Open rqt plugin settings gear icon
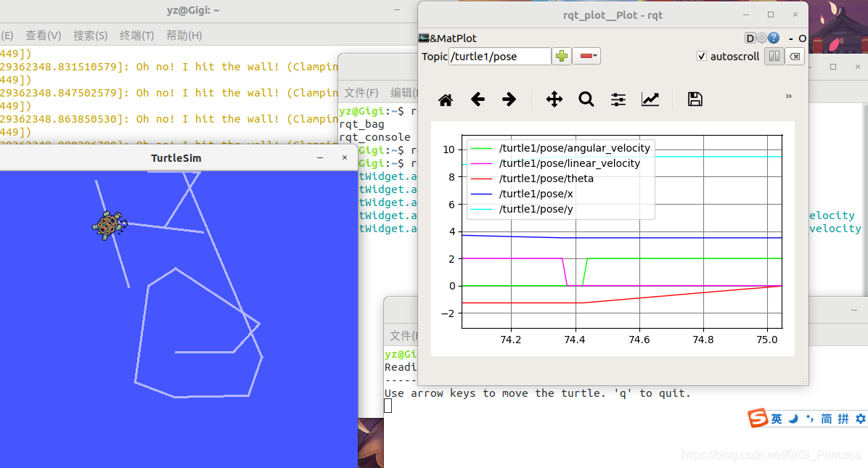 click(762, 38)
